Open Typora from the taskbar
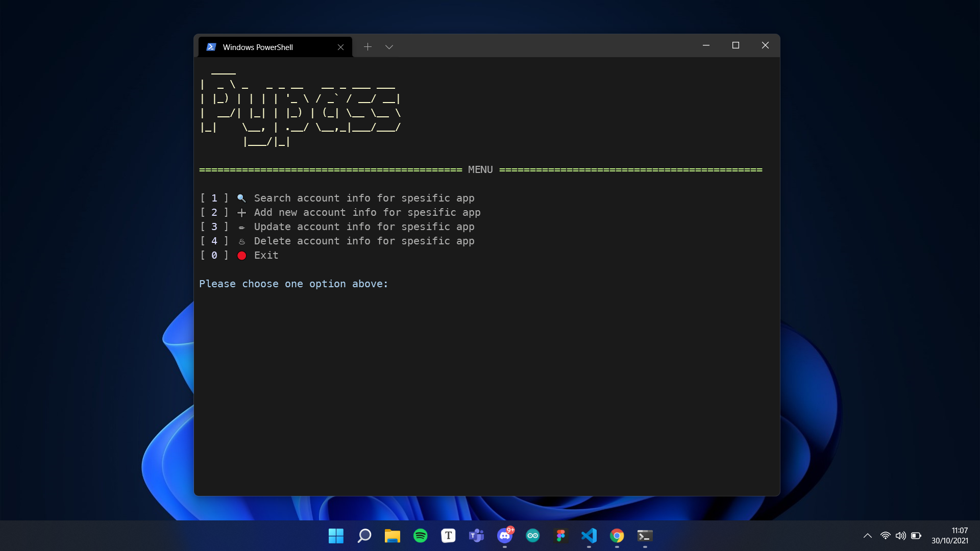Image resolution: width=980 pixels, height=551 pixels. pos(448,536)
